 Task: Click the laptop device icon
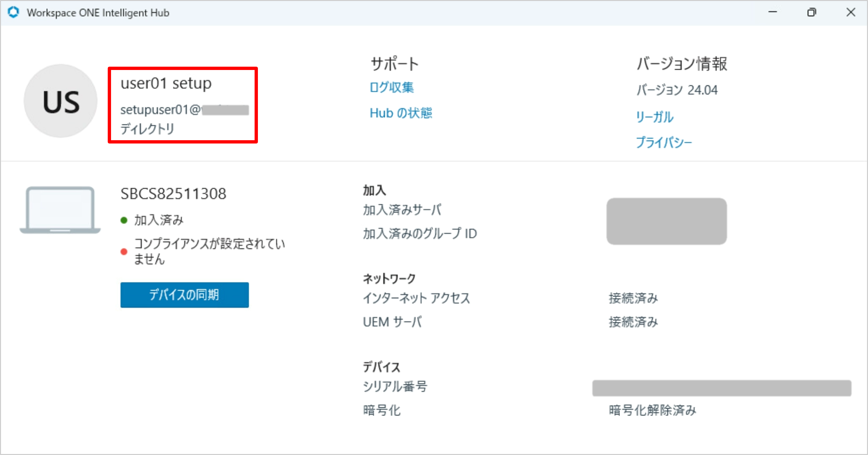(x=60, y=210)
